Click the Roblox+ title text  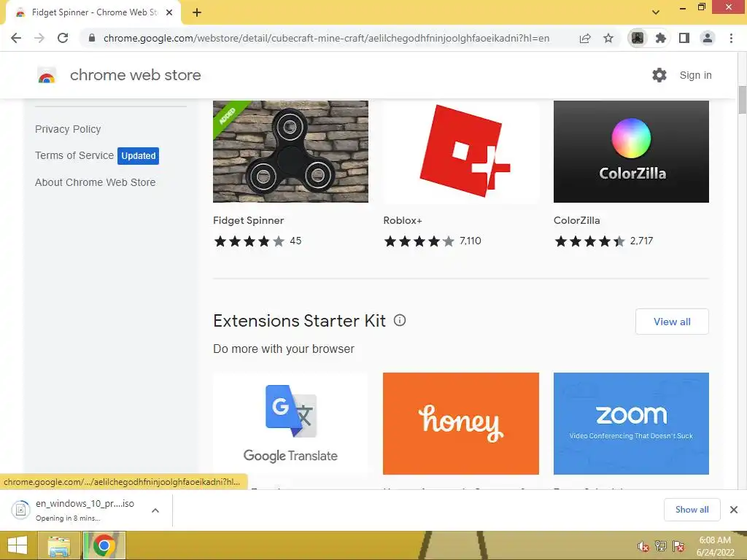point(403,220)
